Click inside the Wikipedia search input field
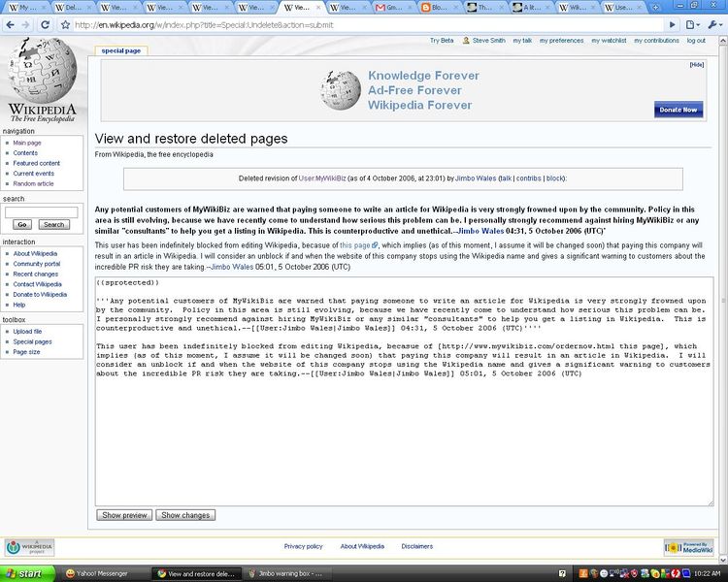The height and width of the screenshot is (582, 728). point(42,211)
